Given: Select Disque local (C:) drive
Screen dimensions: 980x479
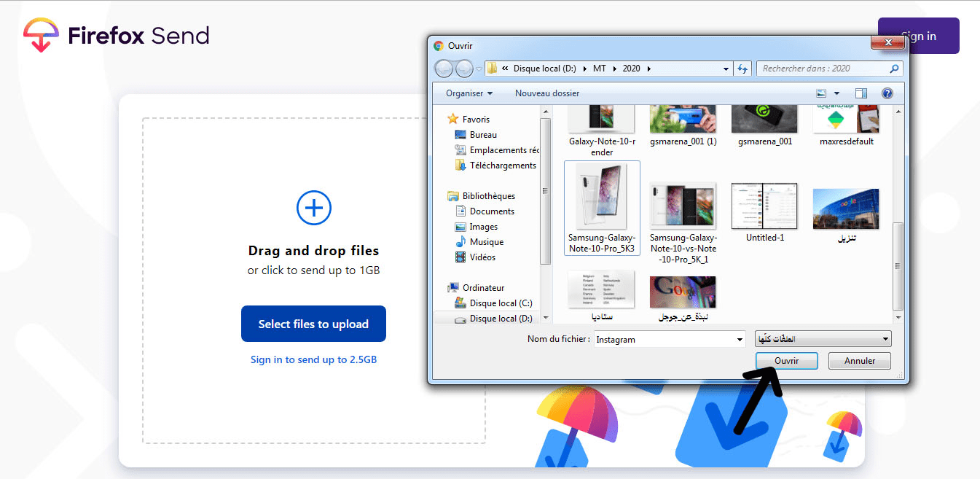Looking at the screenshot, I should click(x=493, y=303).
